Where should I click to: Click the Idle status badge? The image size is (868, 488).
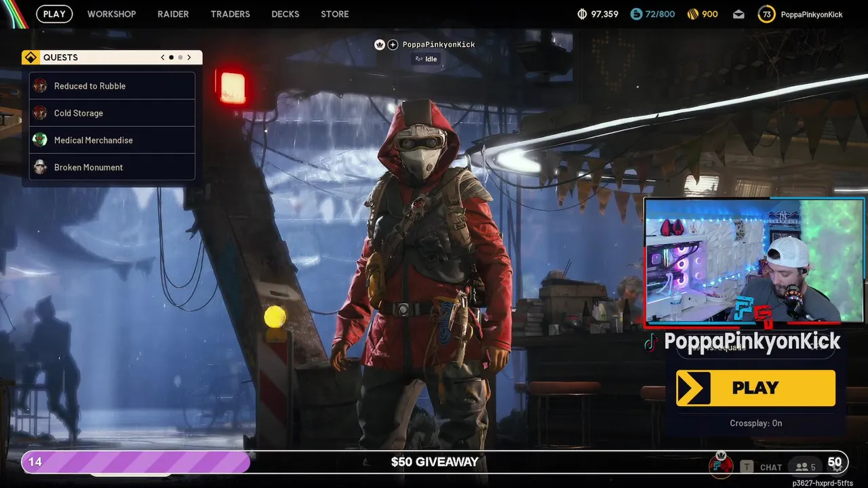(x=427, y=59)
